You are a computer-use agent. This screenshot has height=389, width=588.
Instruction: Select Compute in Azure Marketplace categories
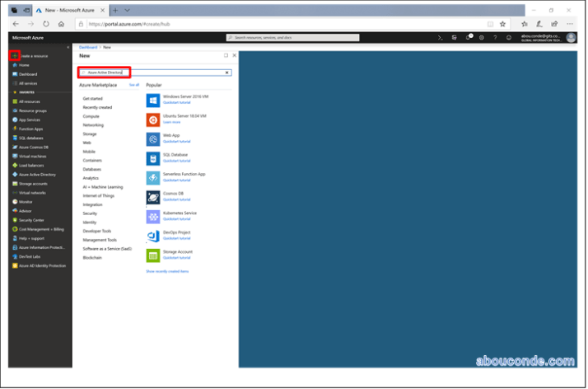tap(91, 116)
